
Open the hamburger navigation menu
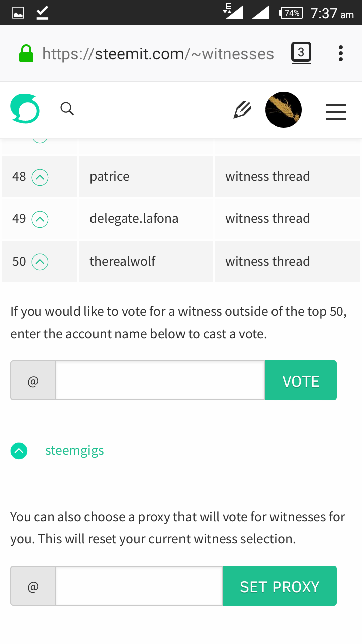(x=336, y=111)
